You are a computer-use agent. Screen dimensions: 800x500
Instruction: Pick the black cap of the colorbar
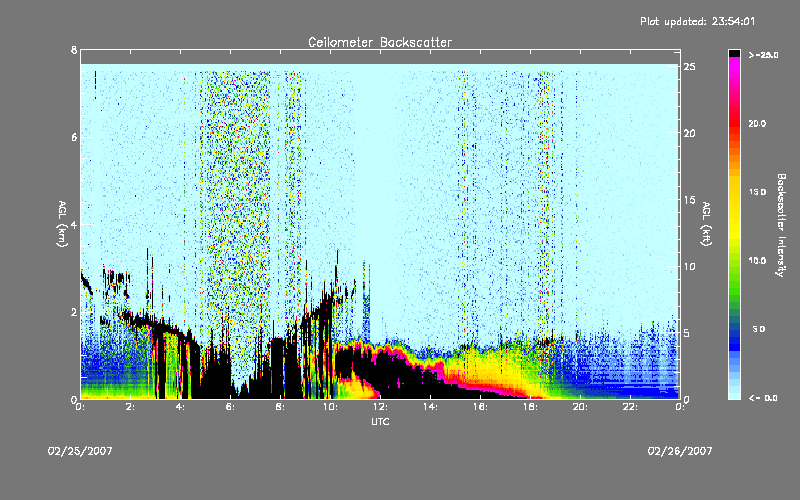[x=734, y=53]
